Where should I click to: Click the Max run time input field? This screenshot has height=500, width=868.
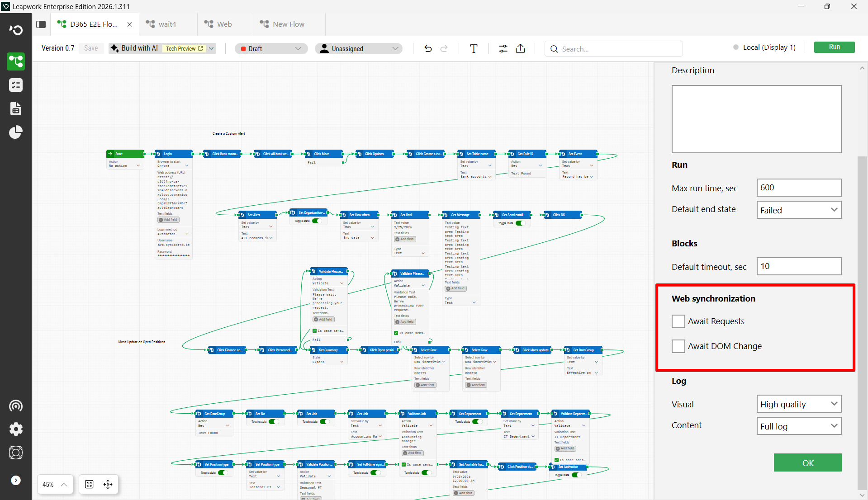[799, 188]
